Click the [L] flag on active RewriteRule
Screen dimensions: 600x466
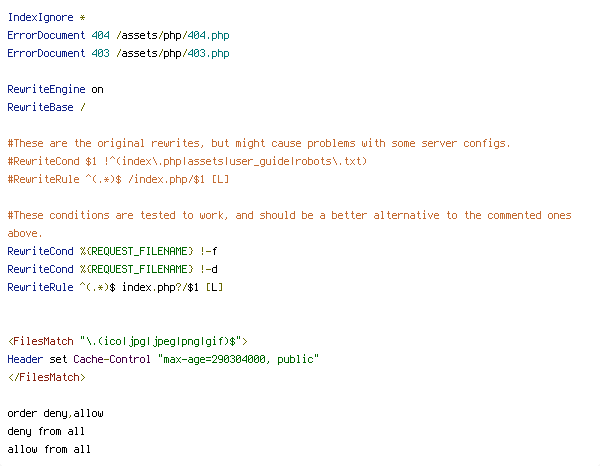(x=214, y=287)
